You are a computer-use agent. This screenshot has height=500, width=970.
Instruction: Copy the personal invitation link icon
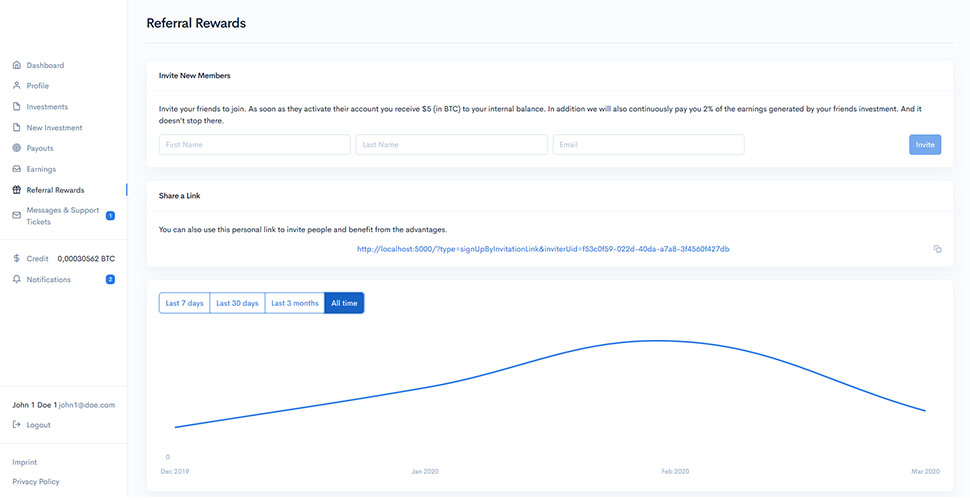tap(937, 249)
